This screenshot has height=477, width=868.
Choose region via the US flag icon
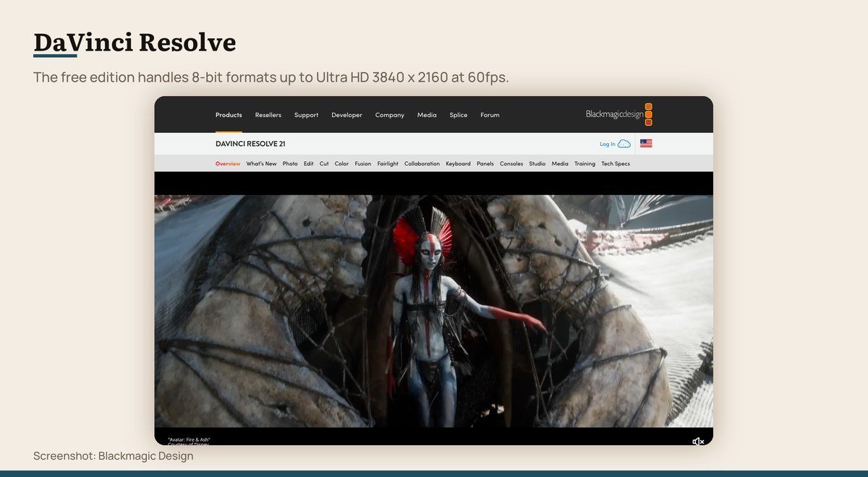tap(646, 143)
